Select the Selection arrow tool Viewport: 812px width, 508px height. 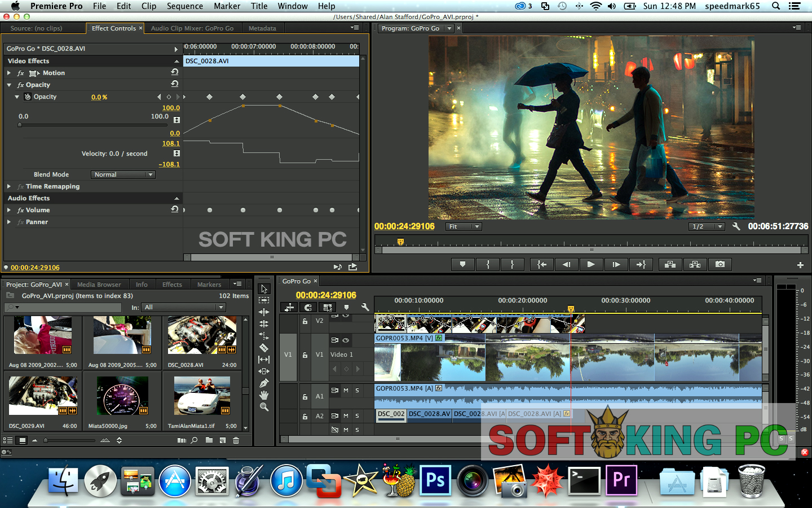[264, 288]
